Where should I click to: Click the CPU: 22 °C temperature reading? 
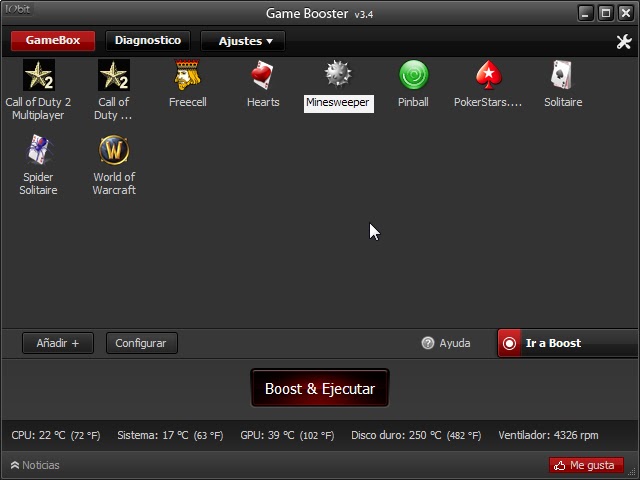(x=56, y=436)
